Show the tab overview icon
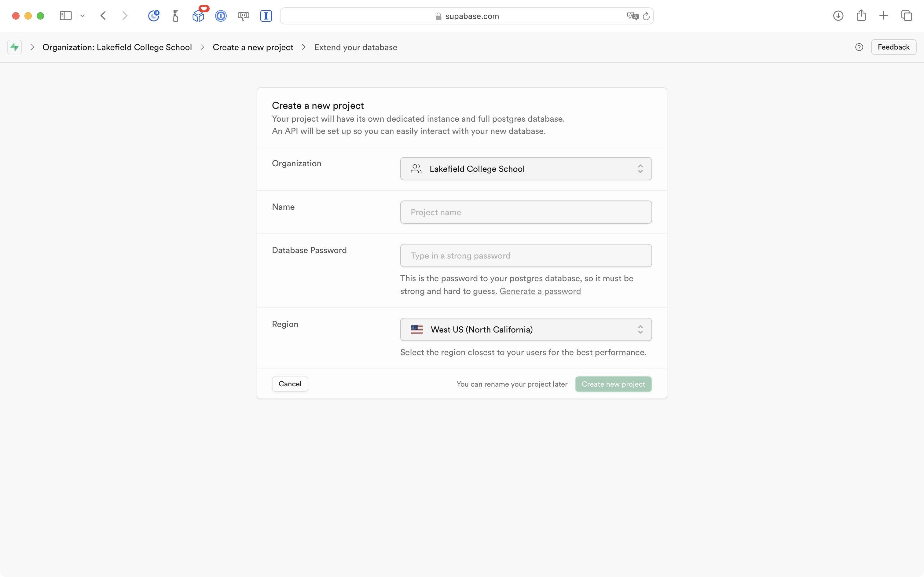Viewport: 924px width, 577px height. (907, 16)
